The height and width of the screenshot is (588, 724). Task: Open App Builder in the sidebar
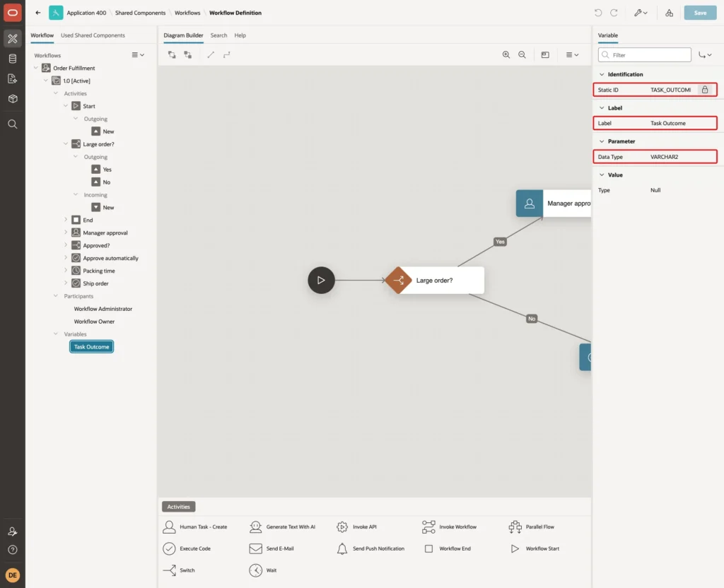click(x=13, y=39)
